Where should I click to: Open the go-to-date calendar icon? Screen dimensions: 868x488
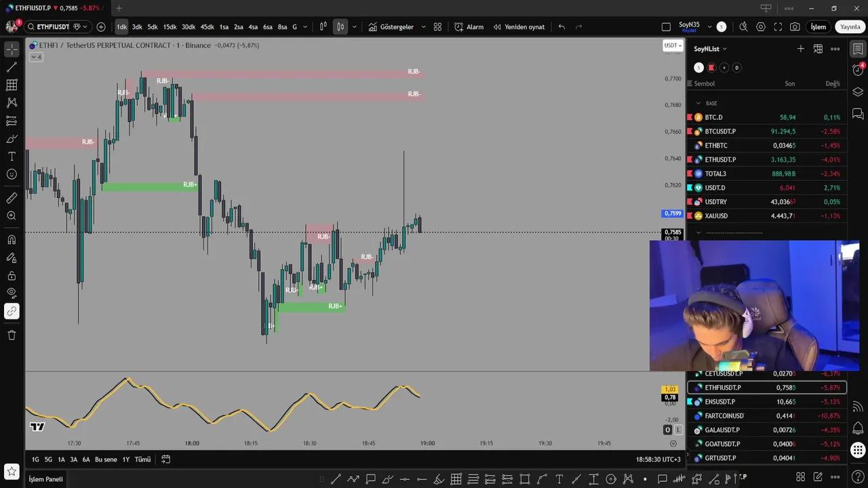[165, 460]
